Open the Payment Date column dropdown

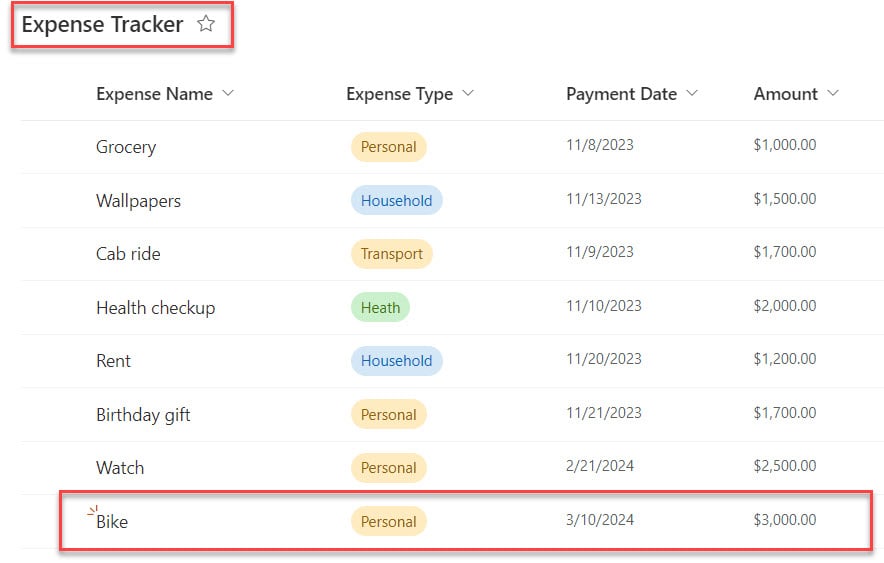(x=692, y=93)
